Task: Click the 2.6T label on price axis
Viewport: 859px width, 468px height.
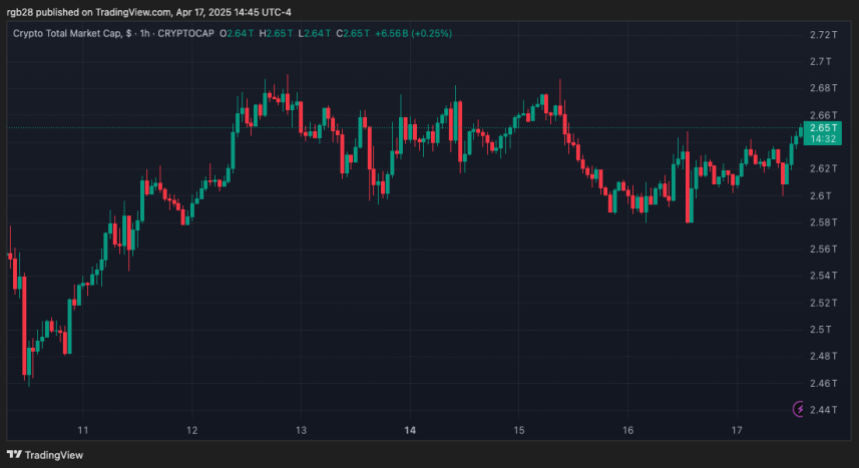Action: 821,196
